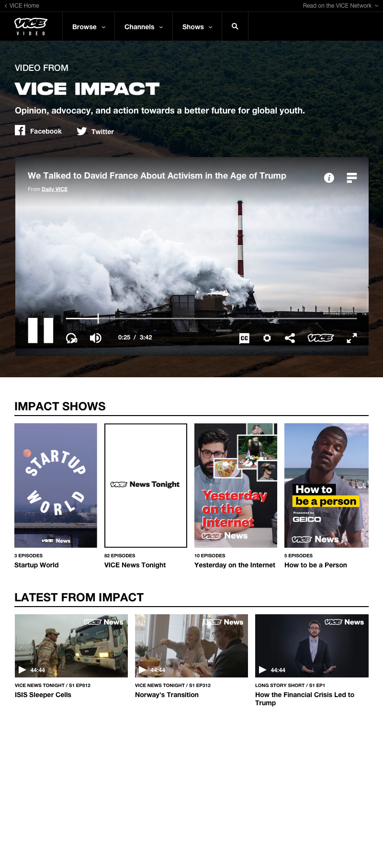Screen dimensions: 383x868
Task: Click the Facebook icon
Action: tap(20, 130)
